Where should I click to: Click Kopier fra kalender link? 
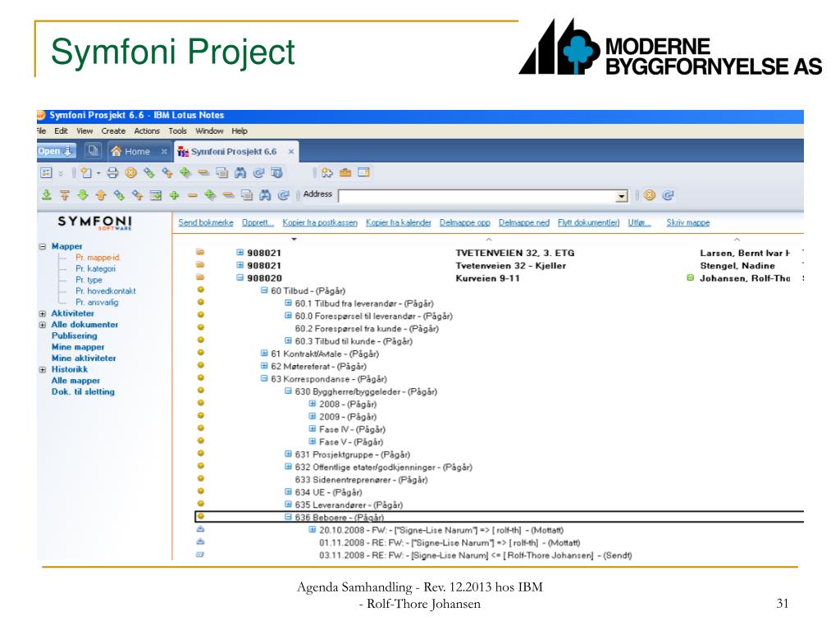399,222
